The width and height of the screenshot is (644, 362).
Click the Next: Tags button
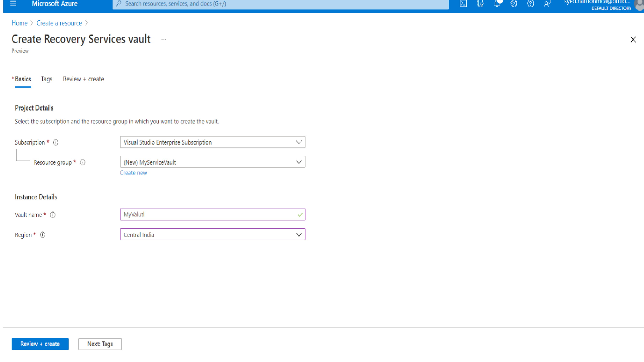(x=100, y=344)
